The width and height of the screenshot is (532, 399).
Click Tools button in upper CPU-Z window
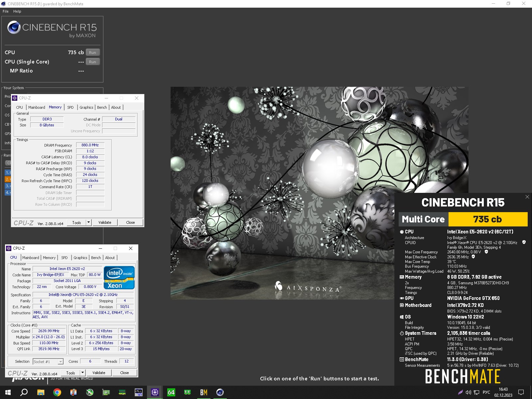[77, 222]
